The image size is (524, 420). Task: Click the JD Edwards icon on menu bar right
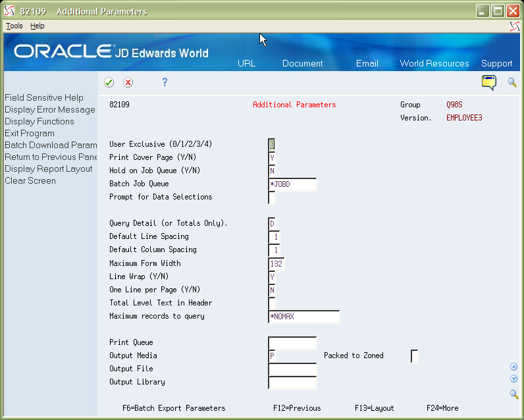coord(515,26)
